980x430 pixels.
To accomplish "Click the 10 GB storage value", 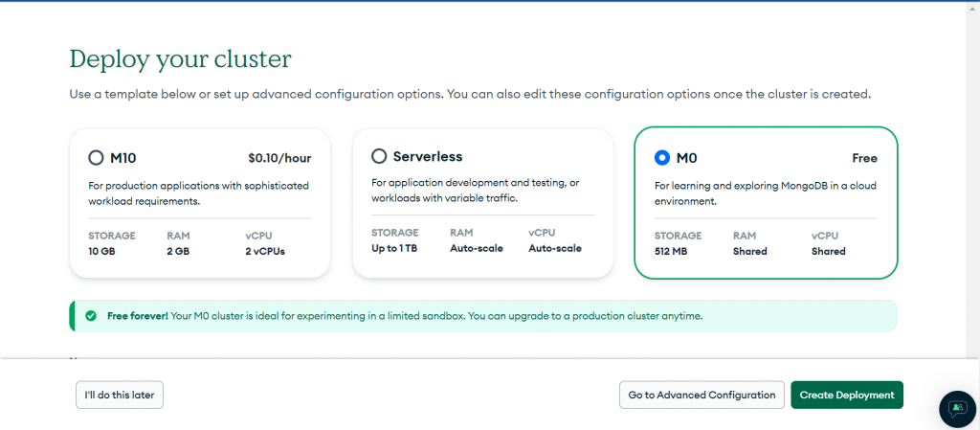I will tap(101, 251).
